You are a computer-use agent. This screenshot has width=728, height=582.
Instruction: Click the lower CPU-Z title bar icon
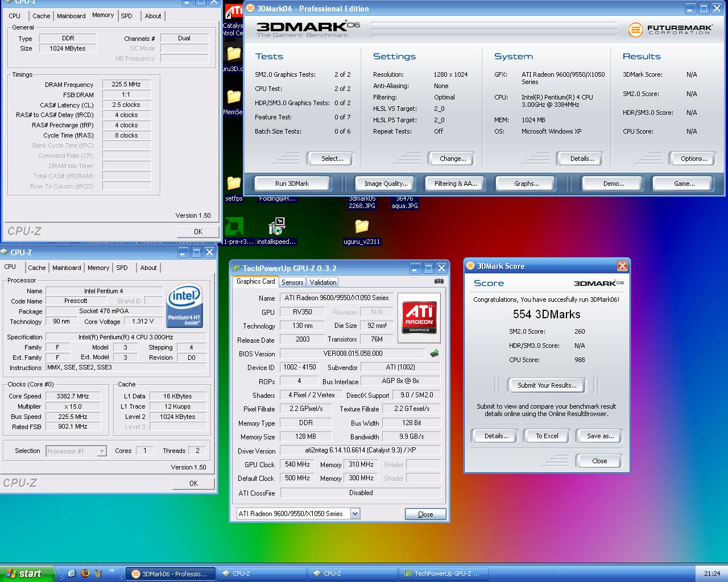pos(5,252)
